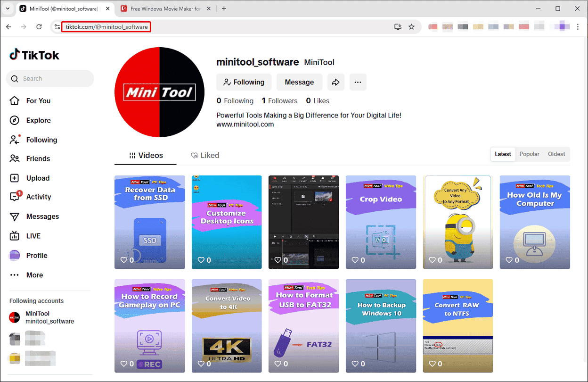Click the Message button
The image size is (588, 382).
click(299, 82)
